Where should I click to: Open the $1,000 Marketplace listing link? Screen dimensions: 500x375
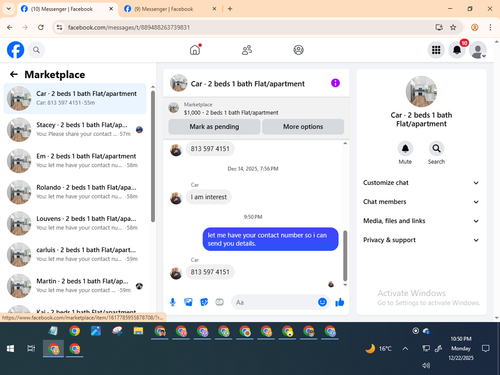(x=231, y=113)
